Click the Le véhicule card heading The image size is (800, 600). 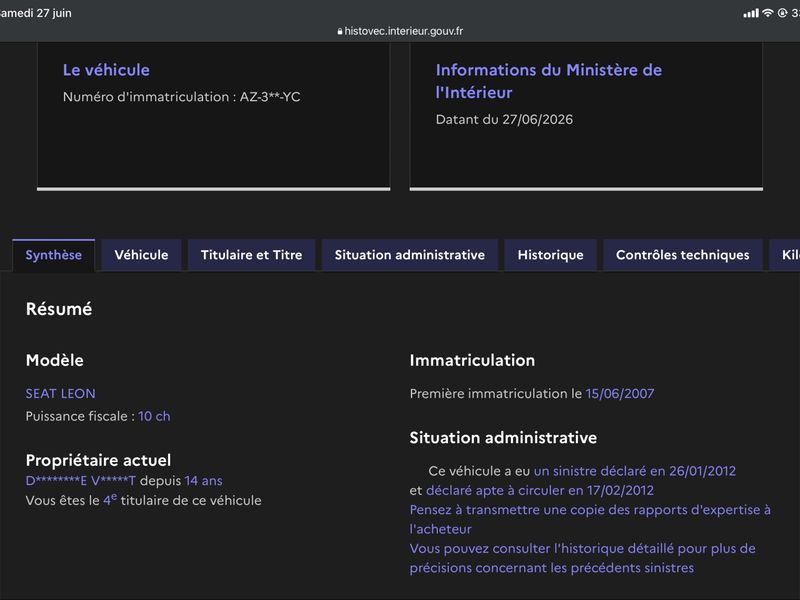tap(106, 70)
